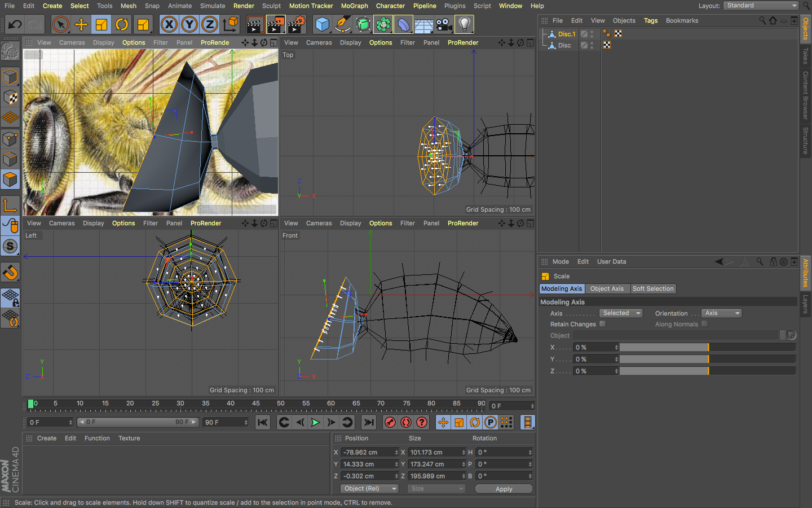Open the MoGraph menu
Viewport: 812px width, 508px height.
pyautogui.click(x=354, y=6)
